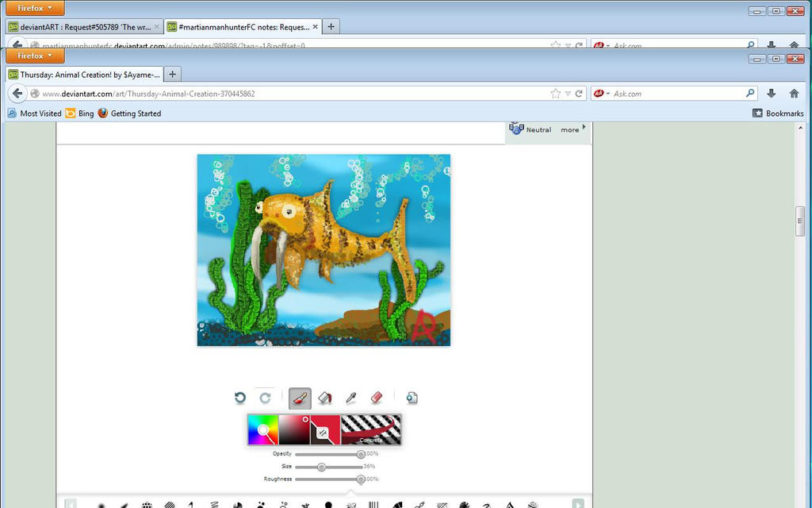Click the brush strip left arrow

[71, 503]
